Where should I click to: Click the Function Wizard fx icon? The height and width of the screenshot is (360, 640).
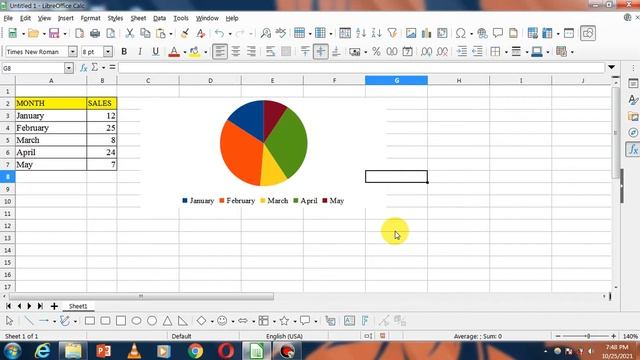(x=84, y=68)
